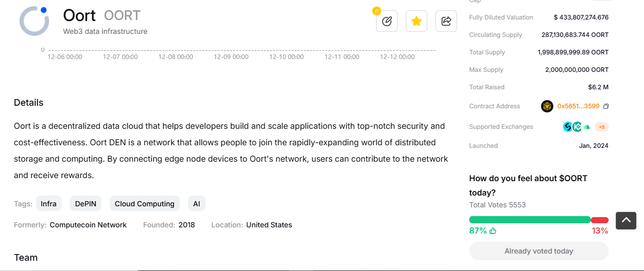Click the BNB chain icon beside contract address
Image resolution: width=644 pixels, height=271 pixels.
pyautogui.click(x=547, y=106)
